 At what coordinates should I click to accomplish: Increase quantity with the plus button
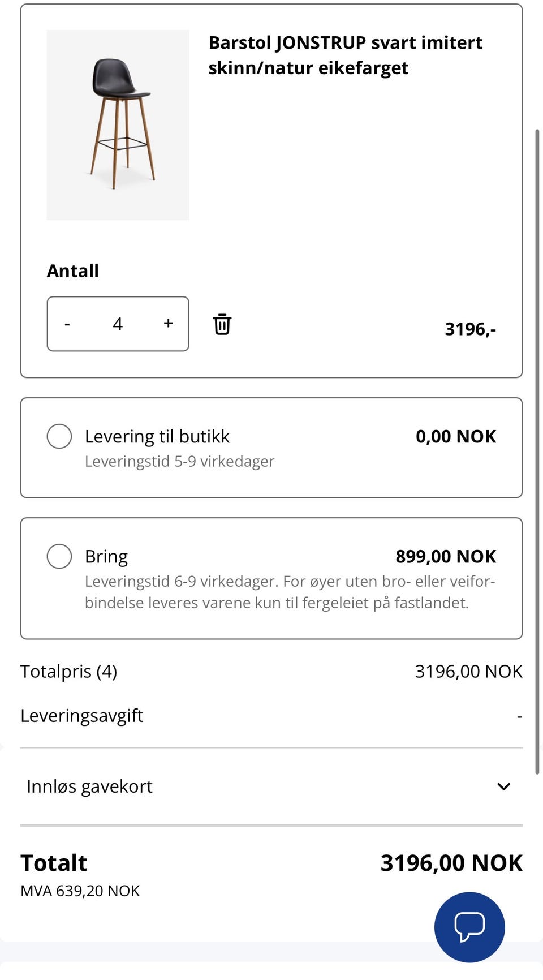(x=168, y=323)
